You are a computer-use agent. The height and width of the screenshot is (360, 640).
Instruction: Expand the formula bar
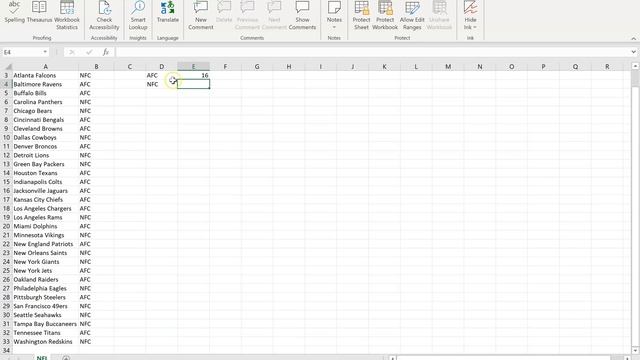[633, 52]
